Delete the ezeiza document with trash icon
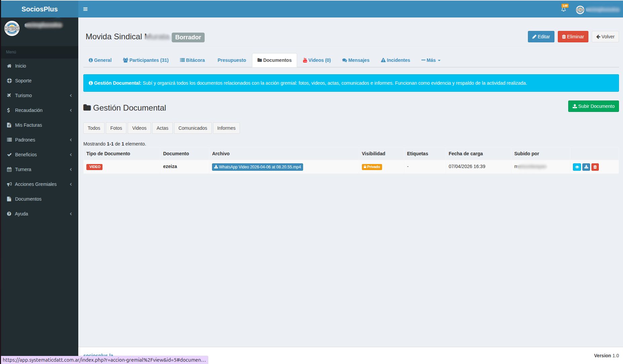Viewport: 623px width, 364px height. (x=595, y=167)
